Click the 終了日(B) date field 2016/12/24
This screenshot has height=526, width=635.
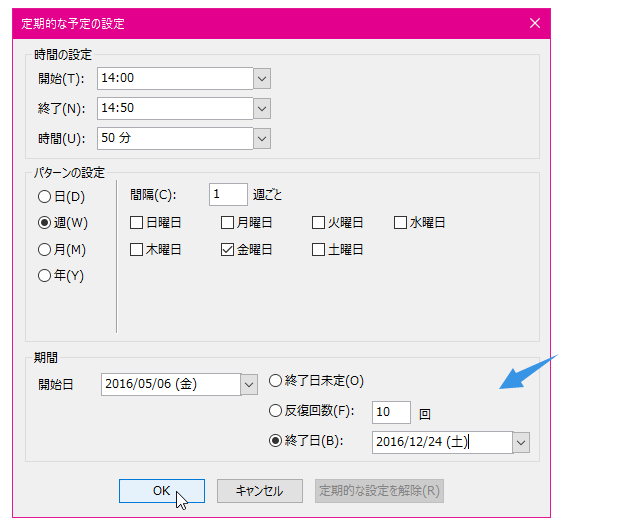coord(442,442)
